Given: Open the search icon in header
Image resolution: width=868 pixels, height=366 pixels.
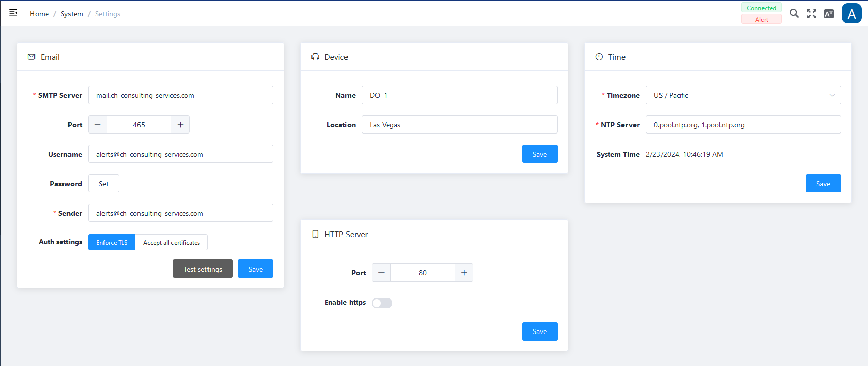Looking at the screenshot, I should pyautogui.click(x=794, y=14).
